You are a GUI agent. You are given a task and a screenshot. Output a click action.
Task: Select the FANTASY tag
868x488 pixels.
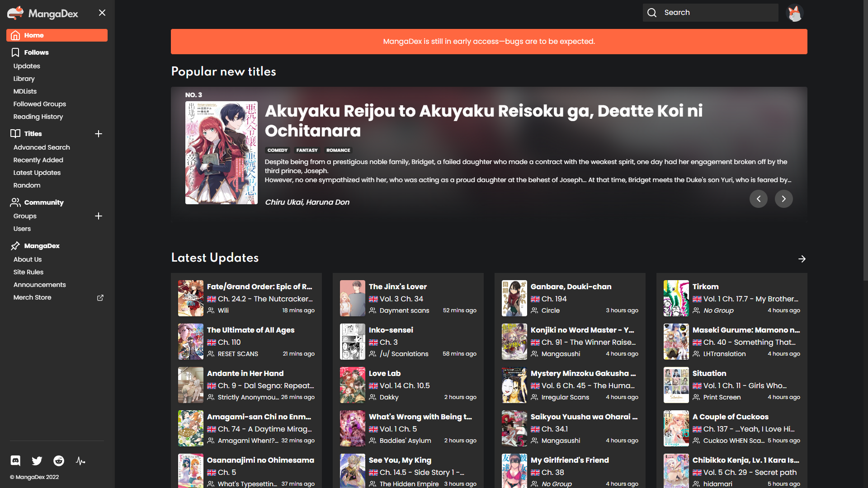307,150
